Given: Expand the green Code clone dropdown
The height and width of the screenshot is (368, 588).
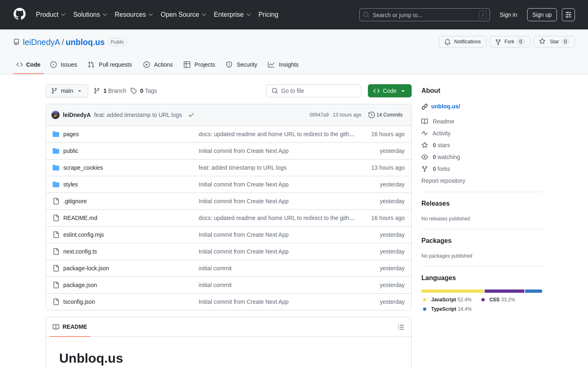Looking at the screenshot, I should point(390,91).
